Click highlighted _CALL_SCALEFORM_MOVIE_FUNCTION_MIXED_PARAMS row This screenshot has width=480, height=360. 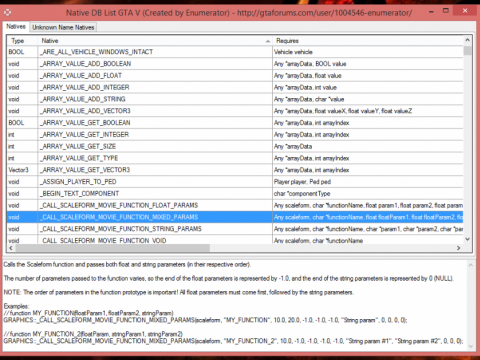pyautogui.click(x=235, y=217)
